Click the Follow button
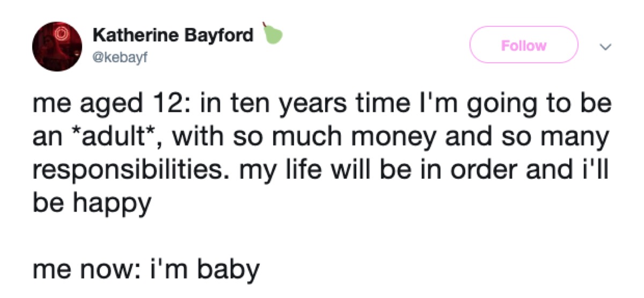This screenshot has height=298, width=644. (523, 45)
